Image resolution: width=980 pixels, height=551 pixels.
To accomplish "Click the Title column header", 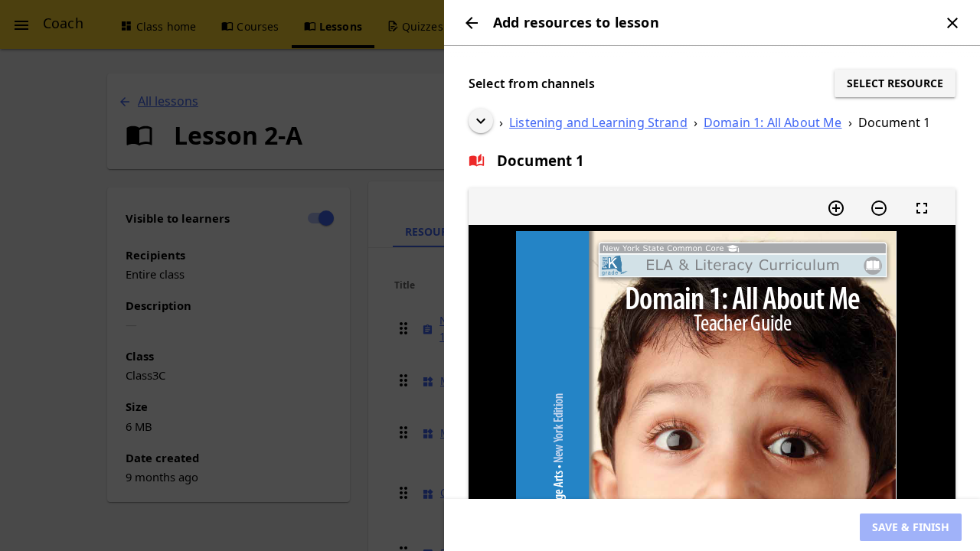I will [404, 285].
